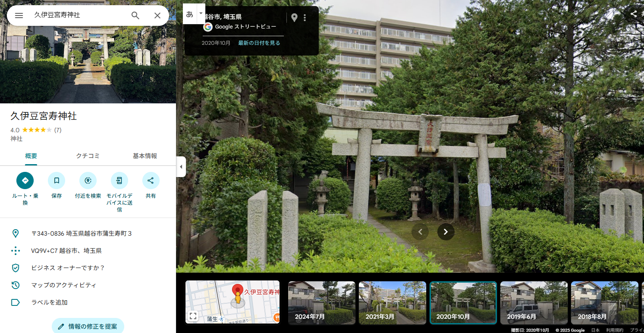Image resolution: width=644 pixels, height=333 pixels.
Task: Clear the search field with the X icon
Action: pos(157,15)
